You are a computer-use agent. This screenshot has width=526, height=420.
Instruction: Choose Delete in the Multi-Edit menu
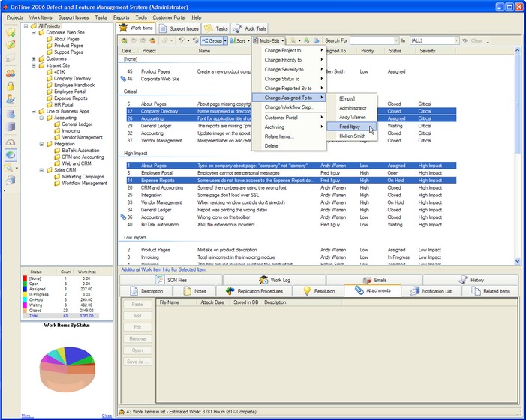click(288, 145)
